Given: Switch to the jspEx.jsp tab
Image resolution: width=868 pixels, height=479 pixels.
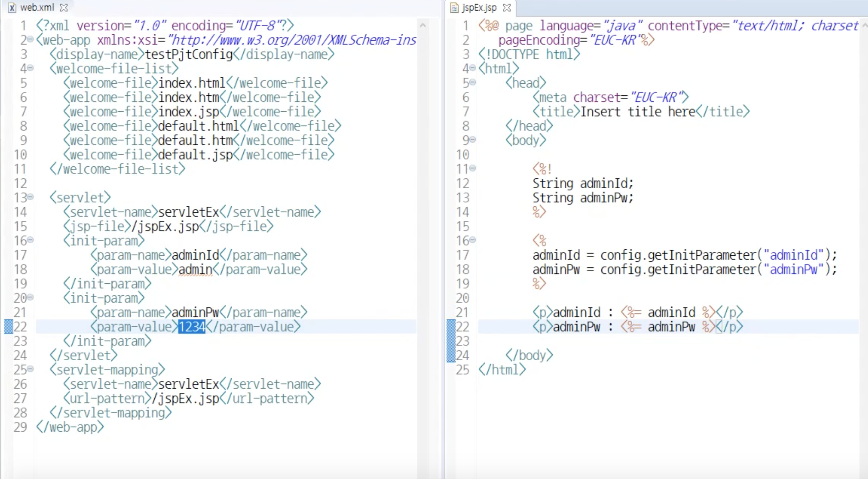Looking at the screenshot, I should [479, 7].
